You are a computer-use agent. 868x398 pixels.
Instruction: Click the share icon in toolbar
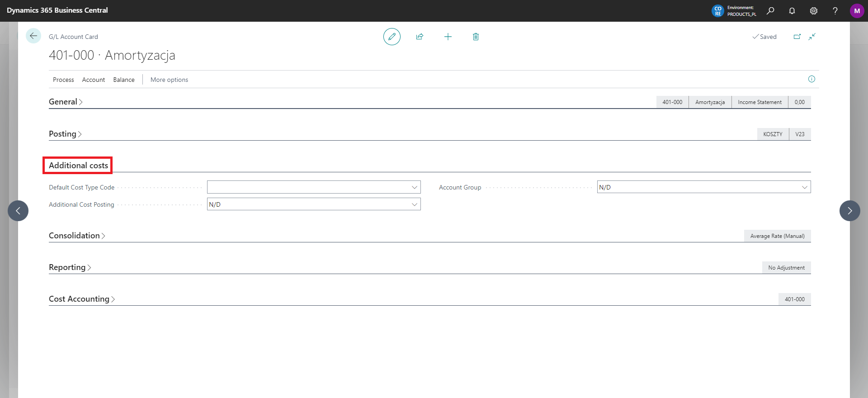coord(420,37)
